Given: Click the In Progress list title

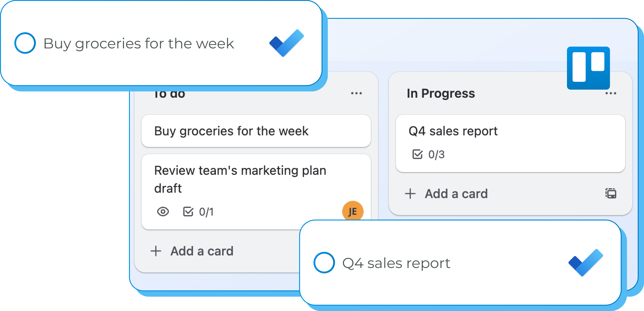Looking at the screenshot, I should (x=440, y=94).
